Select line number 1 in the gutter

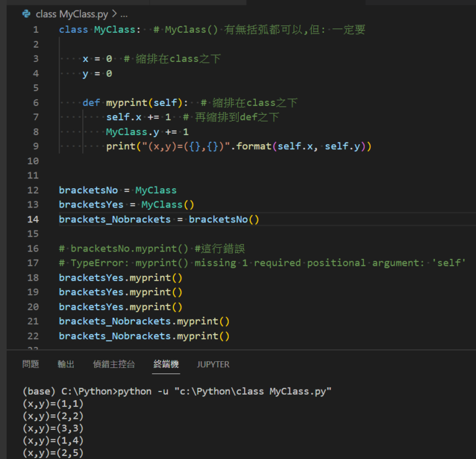click(x=35, y=30)
